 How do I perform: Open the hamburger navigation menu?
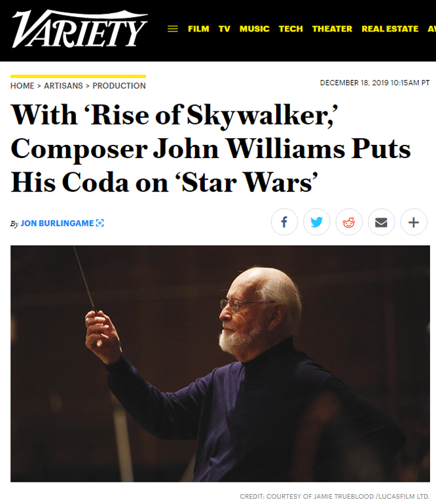point(173,29)
